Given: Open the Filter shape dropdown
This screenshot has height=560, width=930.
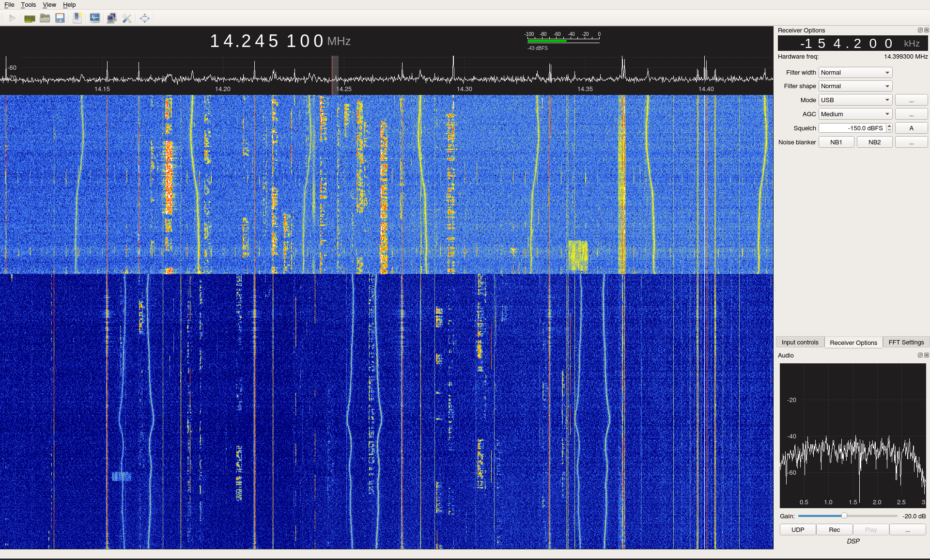Looking at the screenshot, I should pos(855,86).
